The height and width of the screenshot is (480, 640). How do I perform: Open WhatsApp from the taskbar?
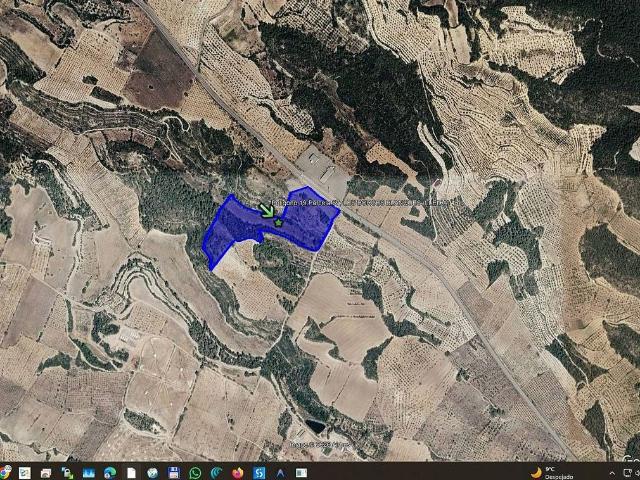click(x=195, y=473)
